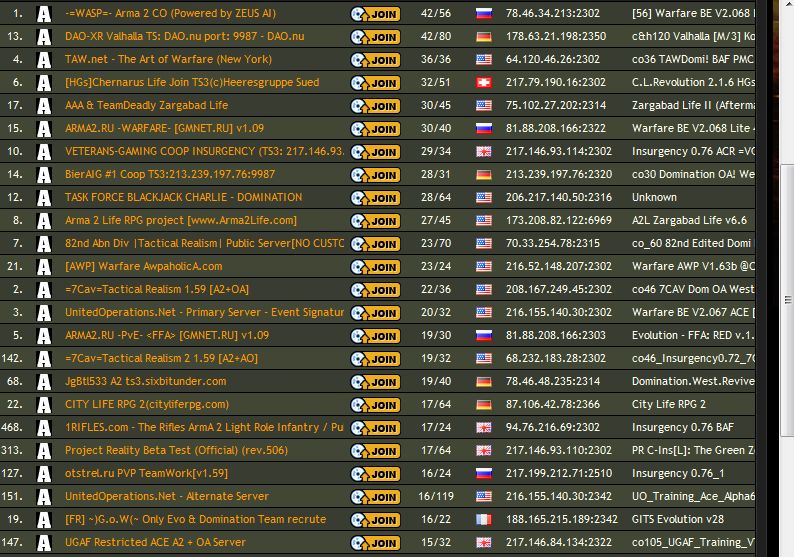Click the Arma icon for JgBtl533 A2 server
This screenshot has height=557, width=794.
[x=44, y=382]
